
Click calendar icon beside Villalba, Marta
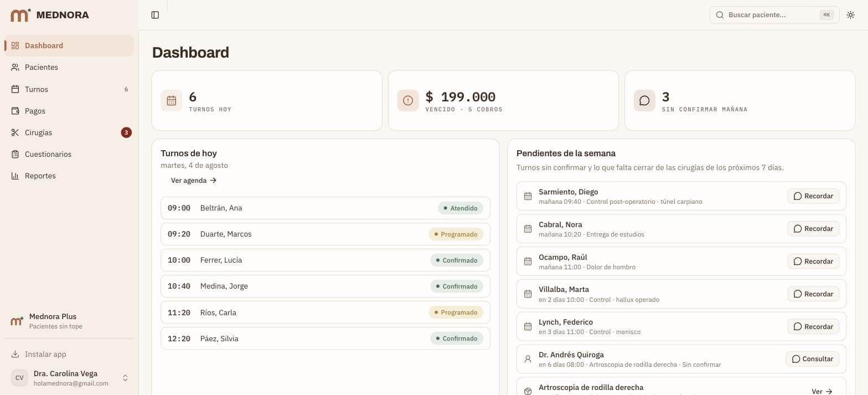528,294
